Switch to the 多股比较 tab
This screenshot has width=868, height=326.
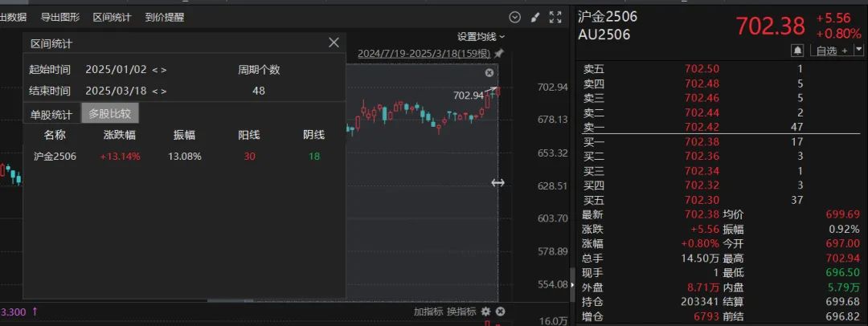tap(109, 113)
